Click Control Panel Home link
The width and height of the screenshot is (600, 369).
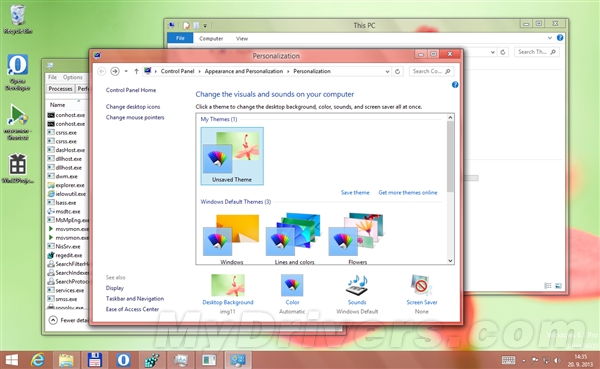point(131,90)
